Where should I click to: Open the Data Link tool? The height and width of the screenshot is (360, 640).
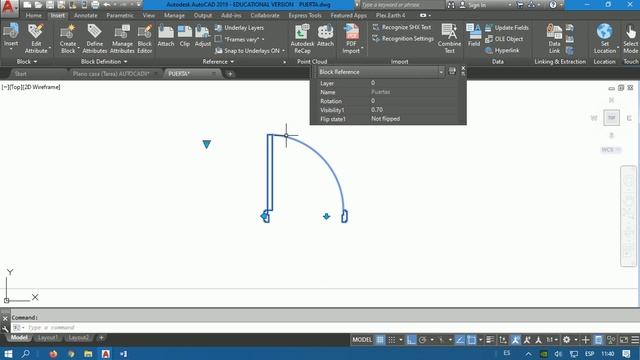[x=554, y=39]
